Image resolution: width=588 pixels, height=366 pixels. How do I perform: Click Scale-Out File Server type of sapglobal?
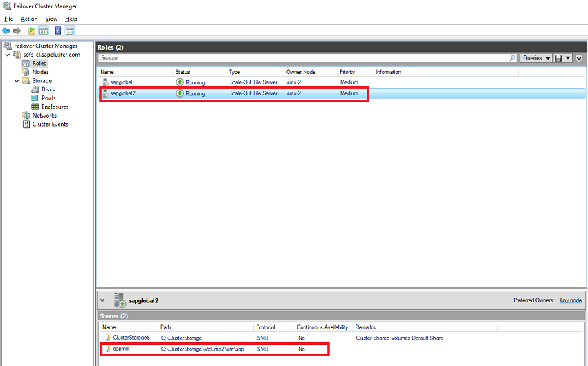[253, 82]
